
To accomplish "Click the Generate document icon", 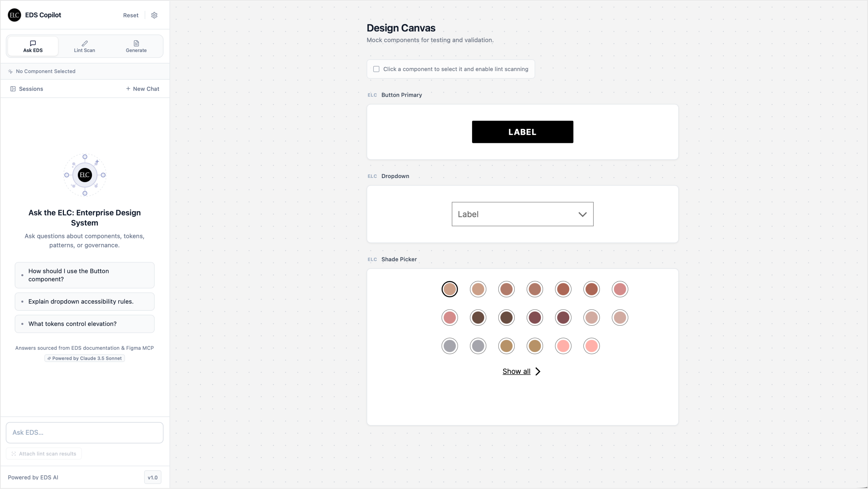I will [x=136, y=43].
